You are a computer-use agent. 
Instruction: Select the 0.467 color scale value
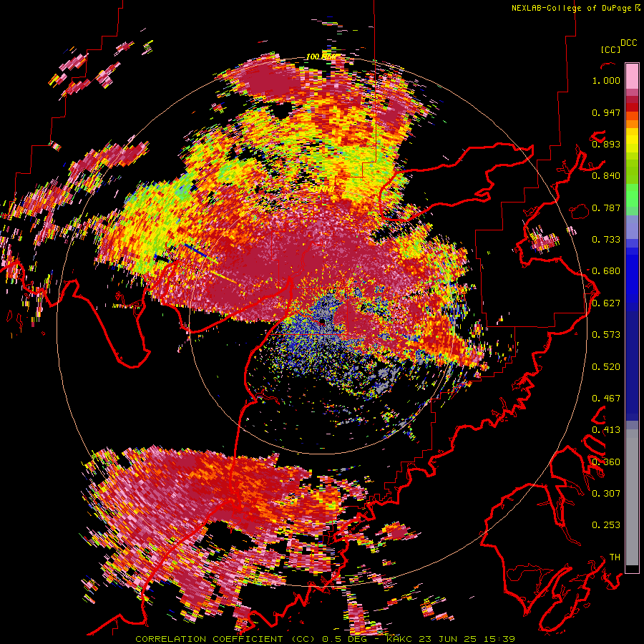click(x=606, y=399)
